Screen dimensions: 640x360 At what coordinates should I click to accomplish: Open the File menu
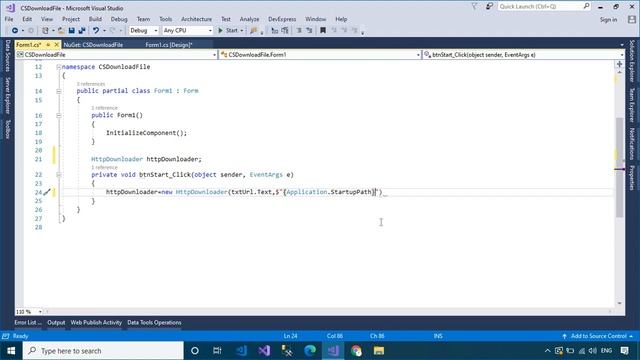tap(9, 19)
